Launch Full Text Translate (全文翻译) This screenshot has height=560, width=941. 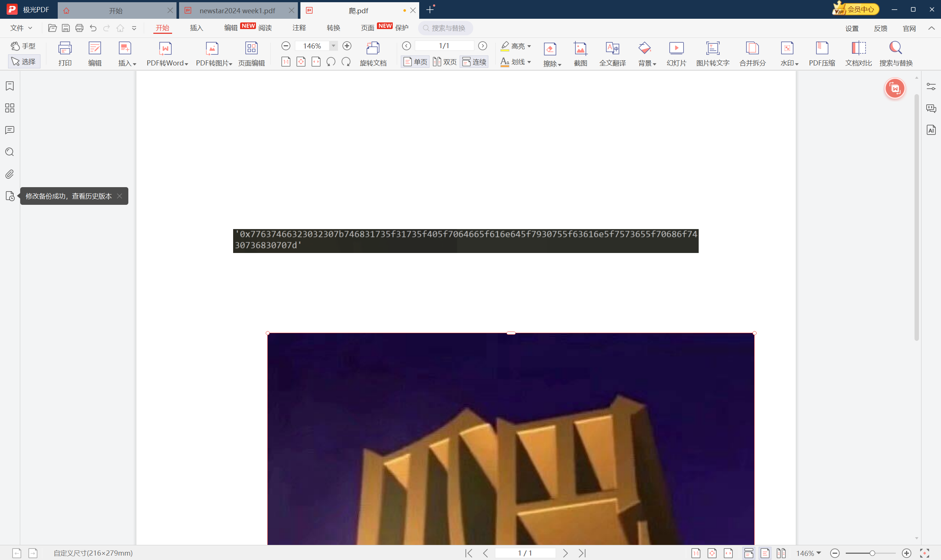point(612,54)
